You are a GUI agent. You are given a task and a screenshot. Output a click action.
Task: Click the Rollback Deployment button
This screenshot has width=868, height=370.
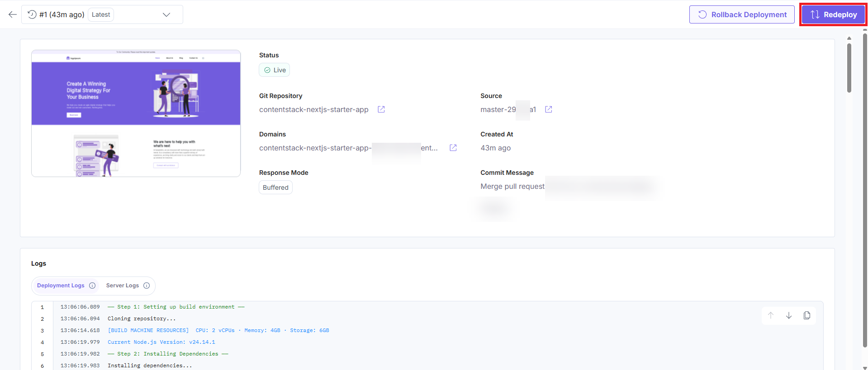[x=742, y=14]
